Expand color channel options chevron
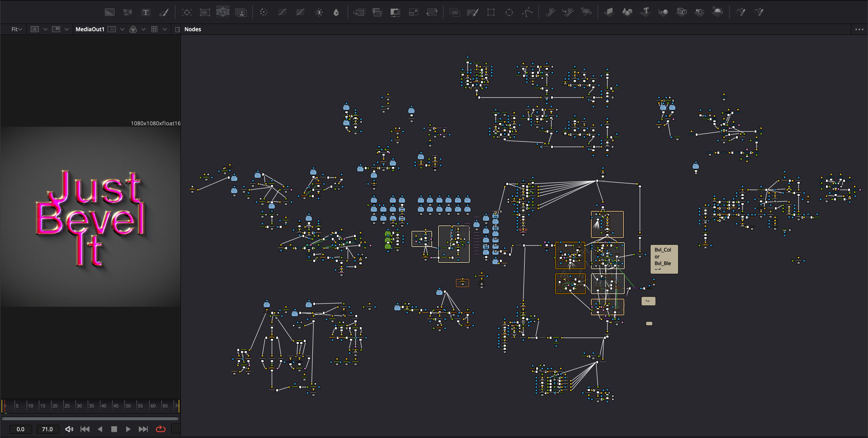 [143, 29]
